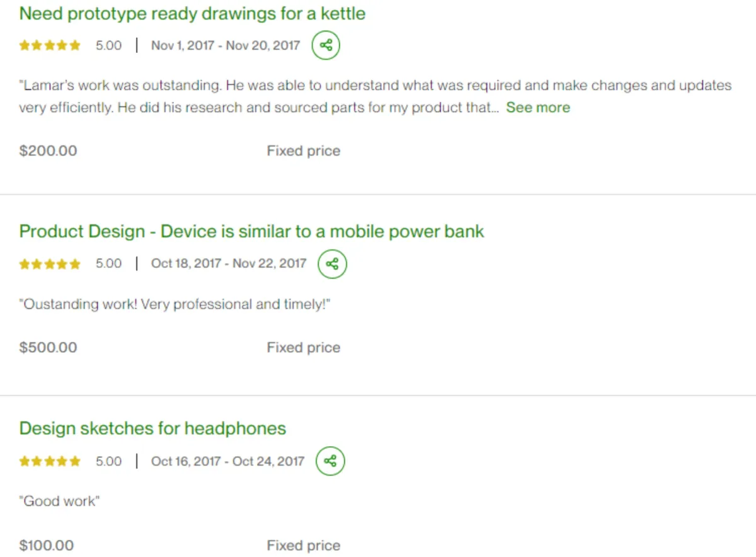The width and height of the screenshot is (756, 557).
Task: Share the kettle drawings job review
Action: (x=326, y=45)
